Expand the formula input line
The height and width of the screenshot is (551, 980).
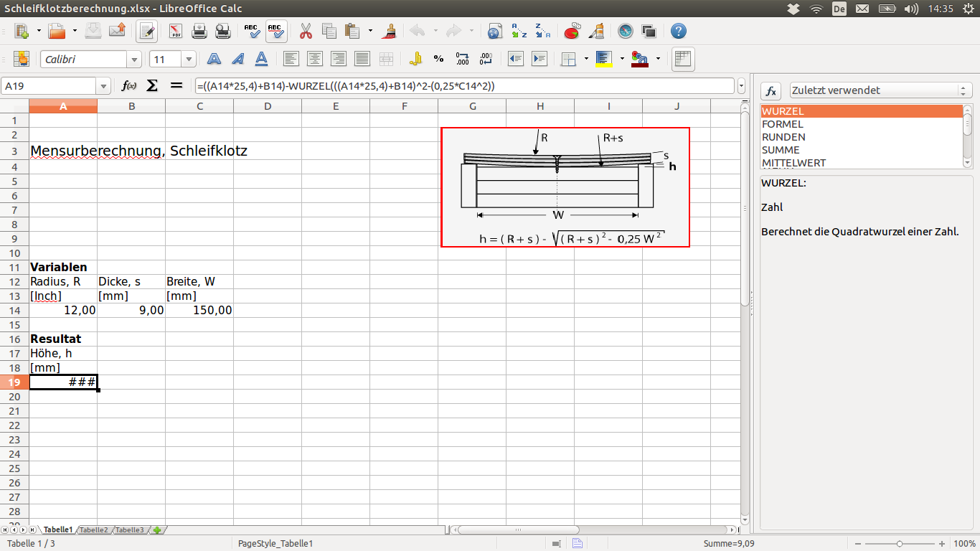(x=741, y=86)
